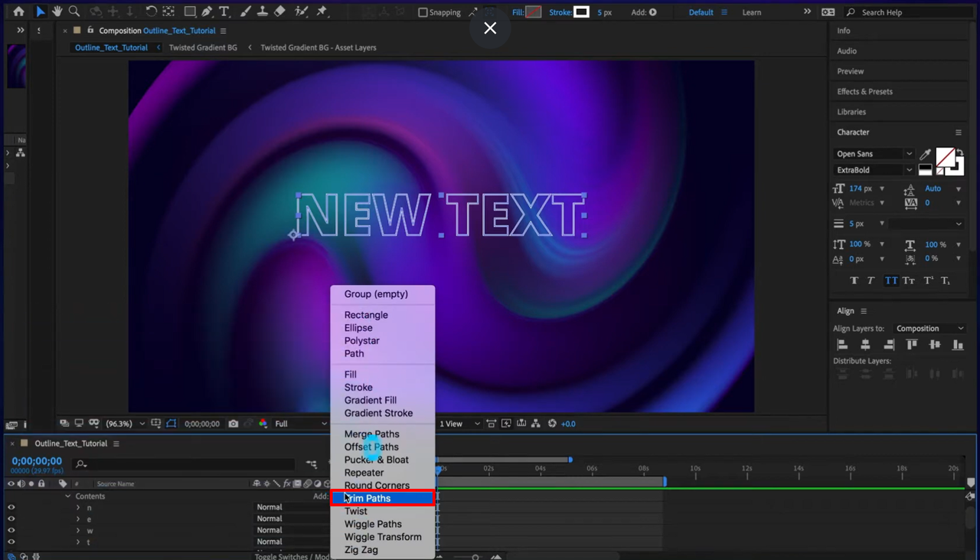This screenshot has width=980, height=560.
Task: Open the Open Sans font family dropdown
Action: coord(874,154)
